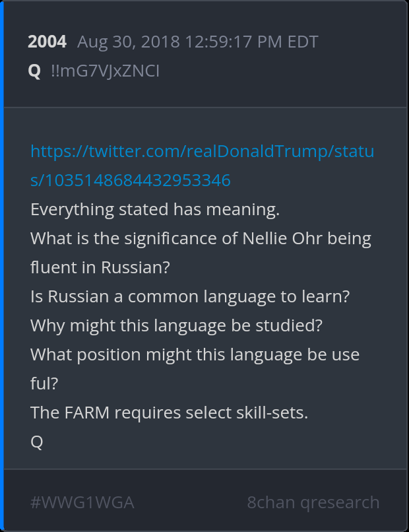Image resolution: width=409 pixels, height=532 pixels.
Task: Click the line starting "What position might"
Action: click(x=195, y=354)
